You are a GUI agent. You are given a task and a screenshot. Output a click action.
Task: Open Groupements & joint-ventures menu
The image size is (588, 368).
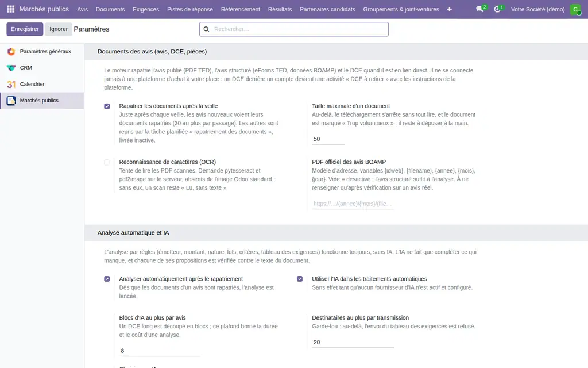pyautogui.click(x=401, y=9)
